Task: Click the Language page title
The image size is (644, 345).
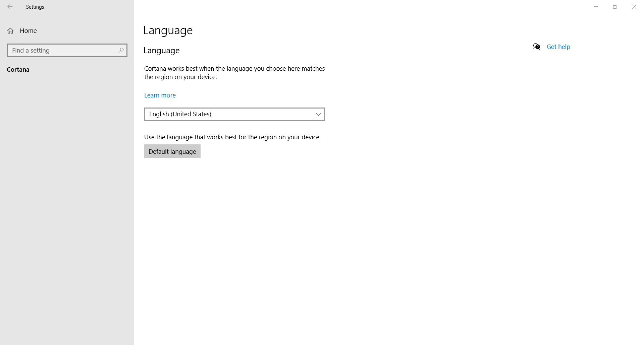Action: pyautogui.click(x=168, y=30)
